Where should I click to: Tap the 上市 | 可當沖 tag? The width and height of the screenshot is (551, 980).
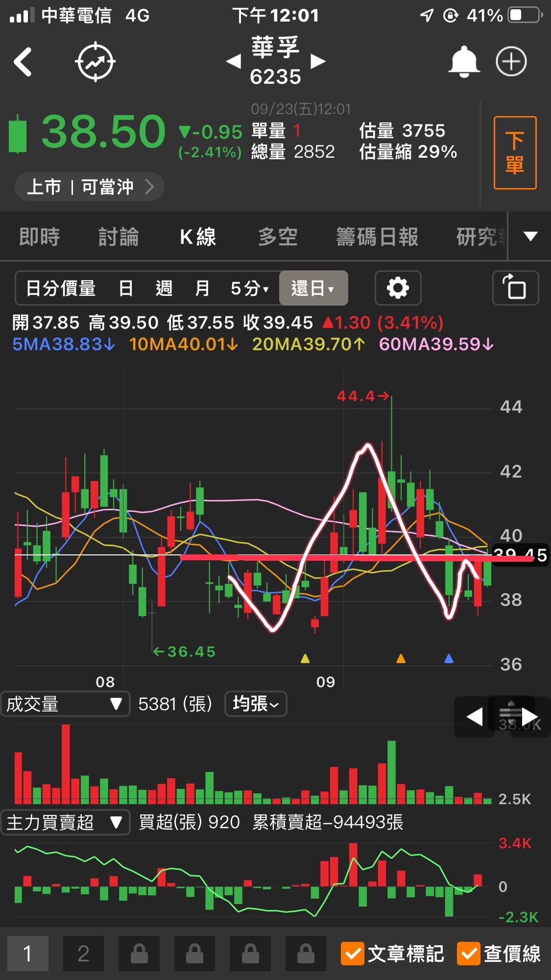point(89,187)
